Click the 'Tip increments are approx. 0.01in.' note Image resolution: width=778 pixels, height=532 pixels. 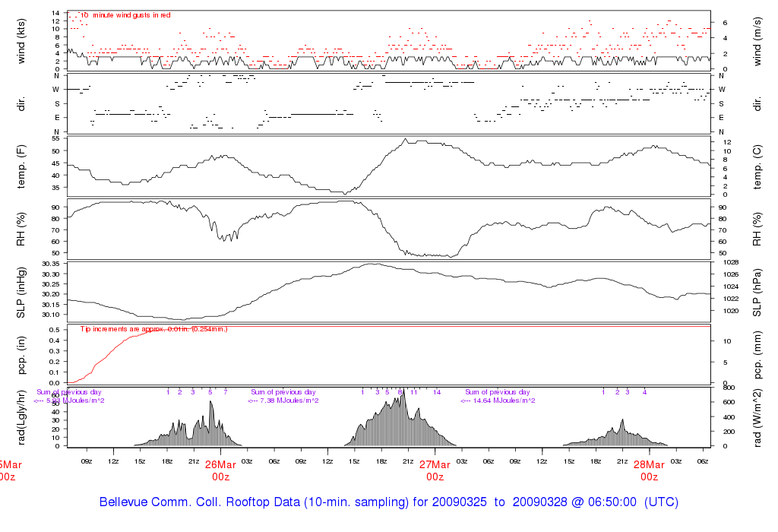135,329
